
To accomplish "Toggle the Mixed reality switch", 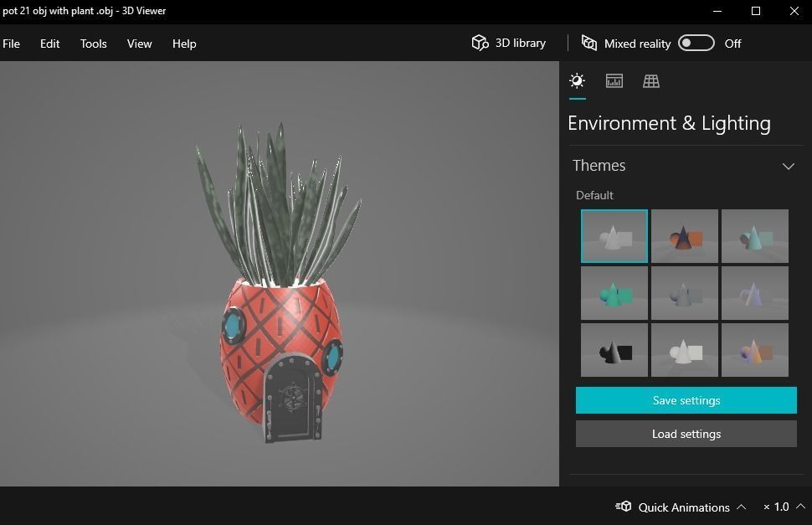I will pos(696,43).
